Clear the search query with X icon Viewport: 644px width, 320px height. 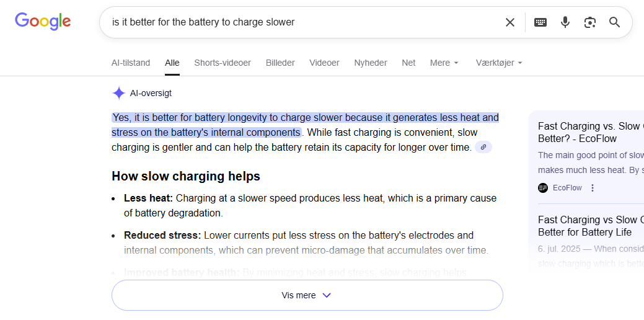[509, 22]
